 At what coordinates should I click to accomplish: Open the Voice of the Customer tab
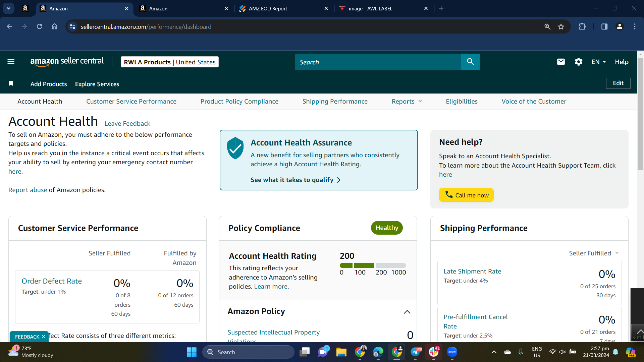click(x=534, y=101)
